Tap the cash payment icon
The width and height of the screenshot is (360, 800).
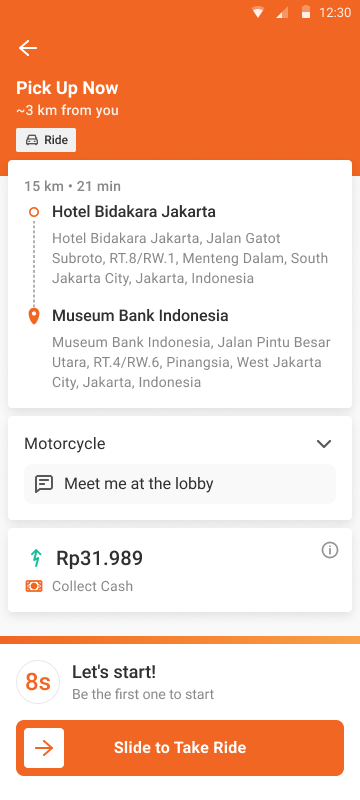pos(34,586)
